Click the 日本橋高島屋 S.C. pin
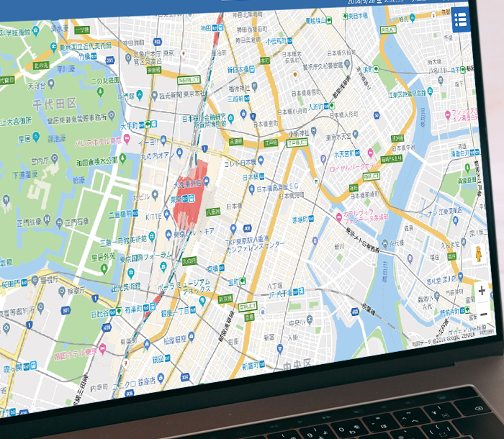Viewport: 504px width, 439px height. tap(252, 189)
